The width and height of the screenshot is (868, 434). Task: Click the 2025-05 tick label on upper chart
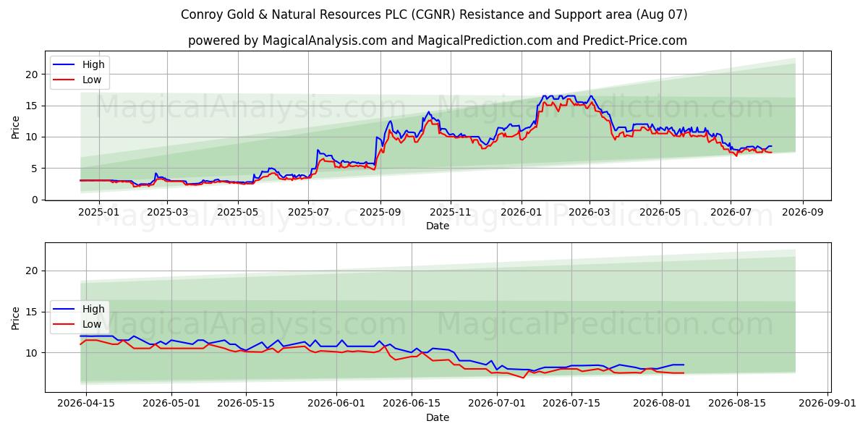click(239, 213)
